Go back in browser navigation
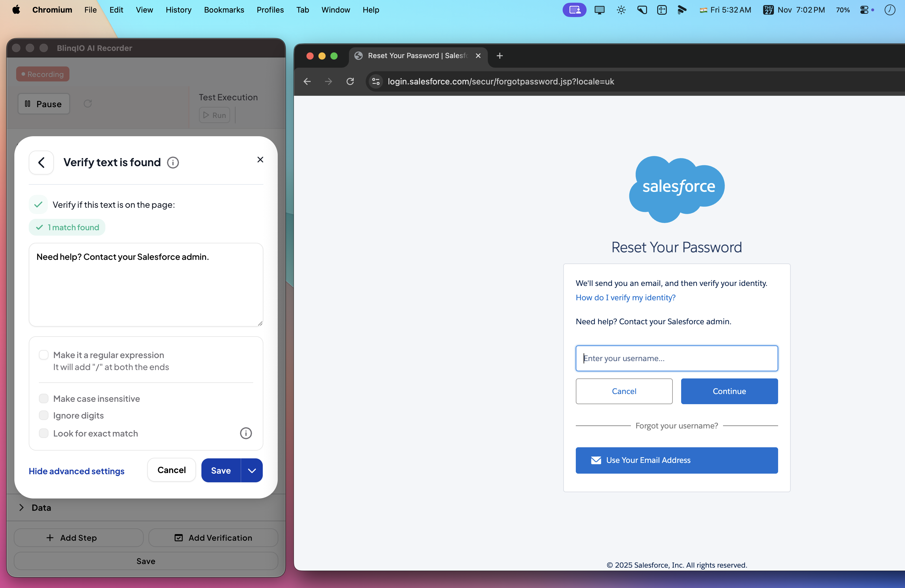This screenshot has height=588, width=905. 307,81
